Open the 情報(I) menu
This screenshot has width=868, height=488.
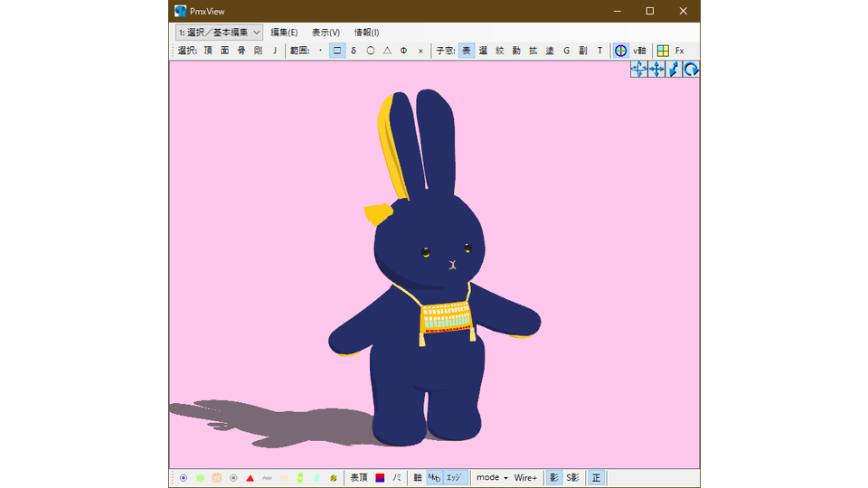[366, 33]
